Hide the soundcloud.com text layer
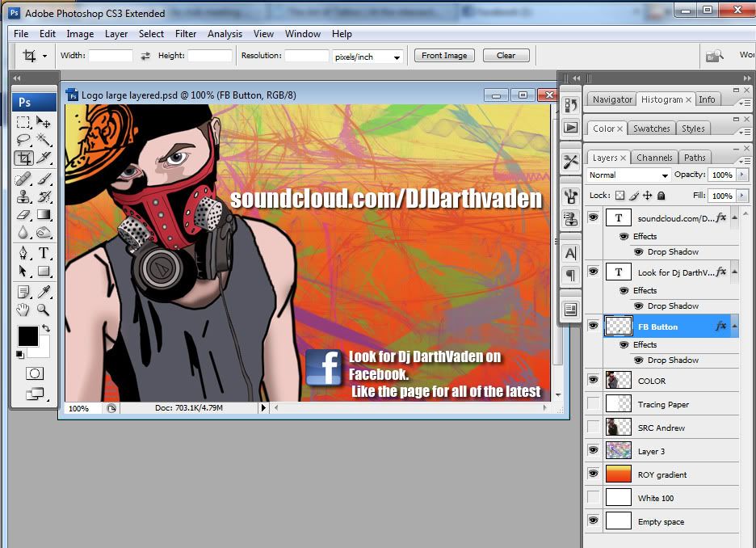The image size is (756, 548). point(594,217)
